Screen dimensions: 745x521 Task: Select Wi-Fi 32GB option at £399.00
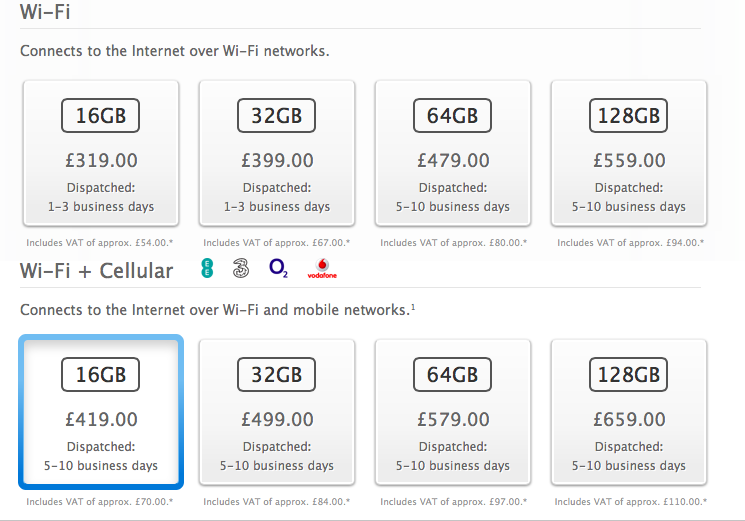[x=277, y=153]
